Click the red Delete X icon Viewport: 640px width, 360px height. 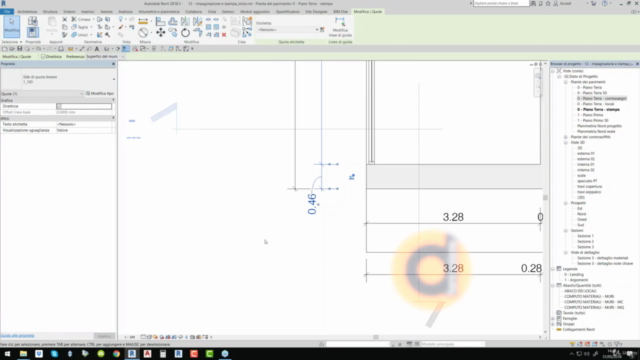point(224,35)
